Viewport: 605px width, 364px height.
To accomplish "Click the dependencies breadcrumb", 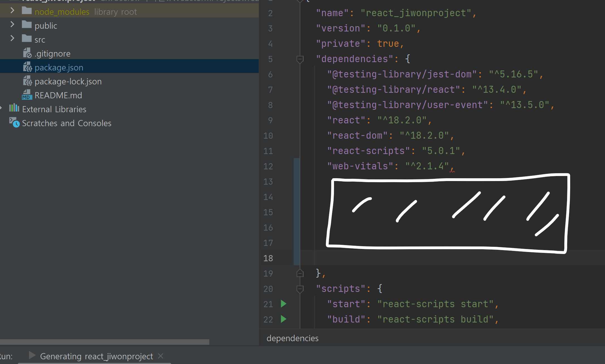I will (x=292, y=338).
